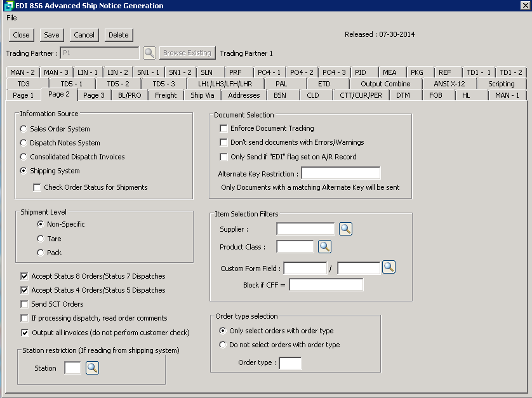Click the Product Class lookup magnifier icon
Screen dimensions: 532x398
click(324, 246)
